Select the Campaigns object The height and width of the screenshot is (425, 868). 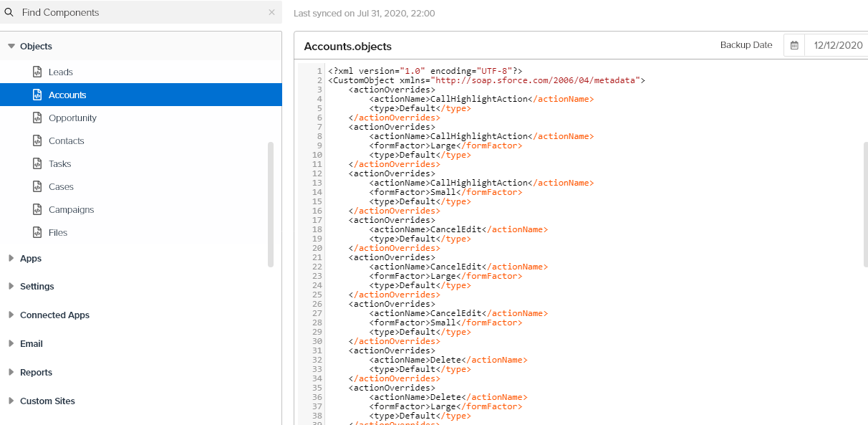pyautogui.click(x=71, y=209)
